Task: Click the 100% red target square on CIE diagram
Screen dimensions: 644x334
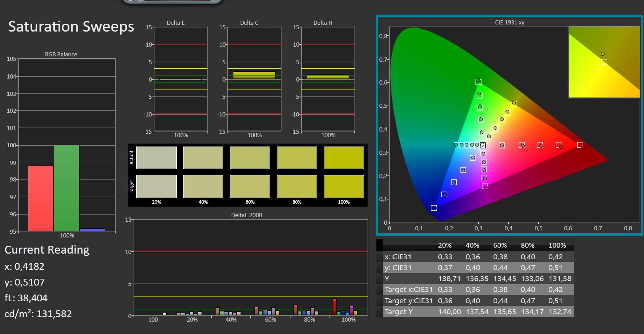Action: coord(580,145)
